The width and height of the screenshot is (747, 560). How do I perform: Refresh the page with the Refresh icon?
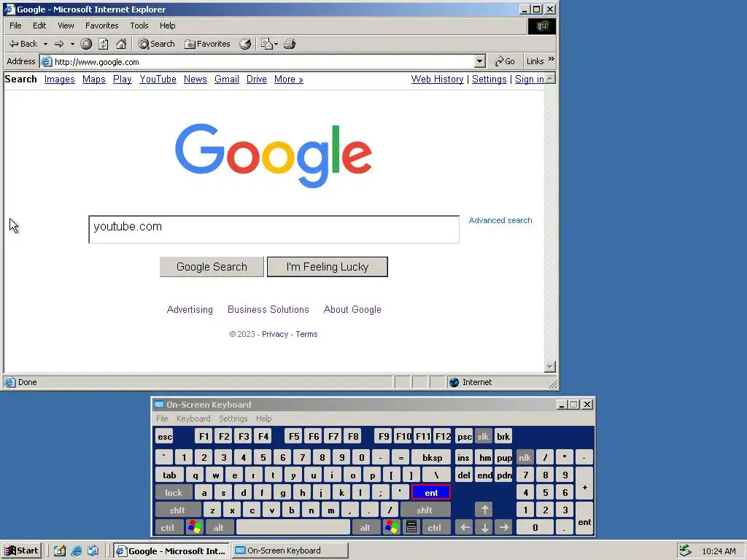(104, 44)
